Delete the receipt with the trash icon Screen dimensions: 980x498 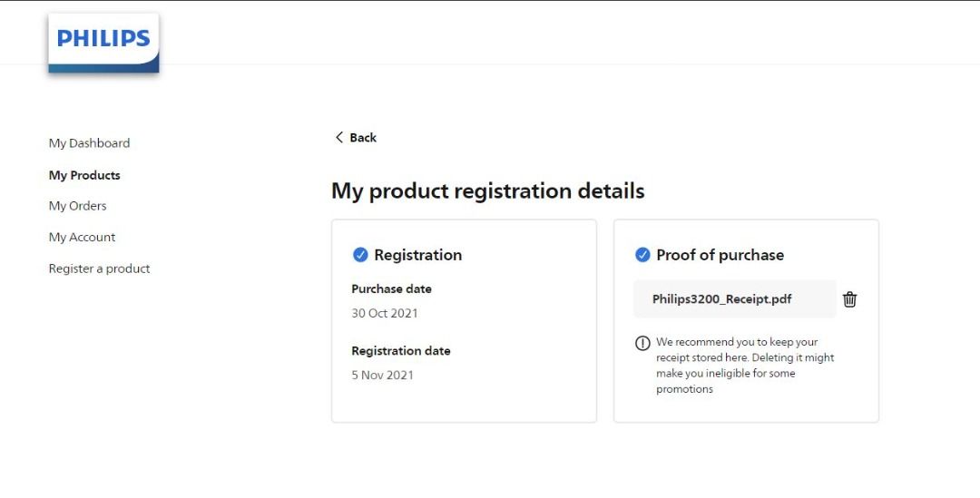[x=849, y=299]
